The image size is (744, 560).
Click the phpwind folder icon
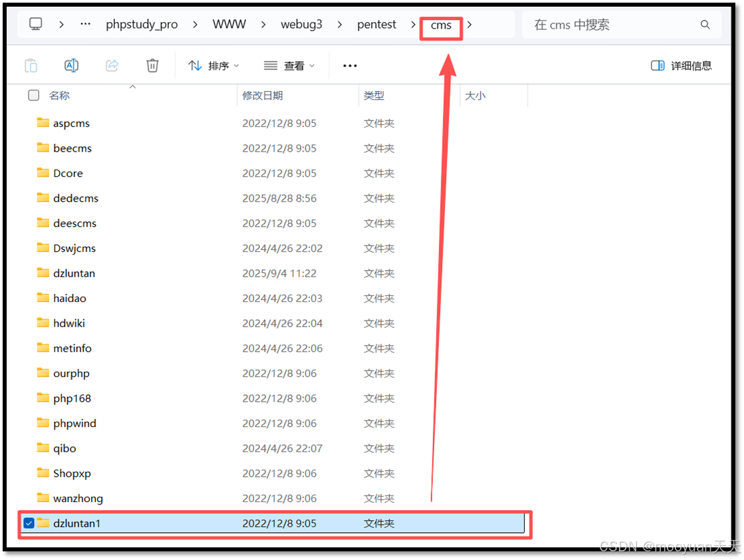[43, 422]
